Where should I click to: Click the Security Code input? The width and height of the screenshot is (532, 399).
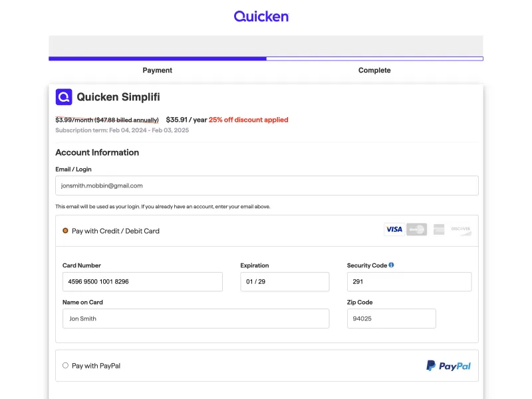[409, 281]
